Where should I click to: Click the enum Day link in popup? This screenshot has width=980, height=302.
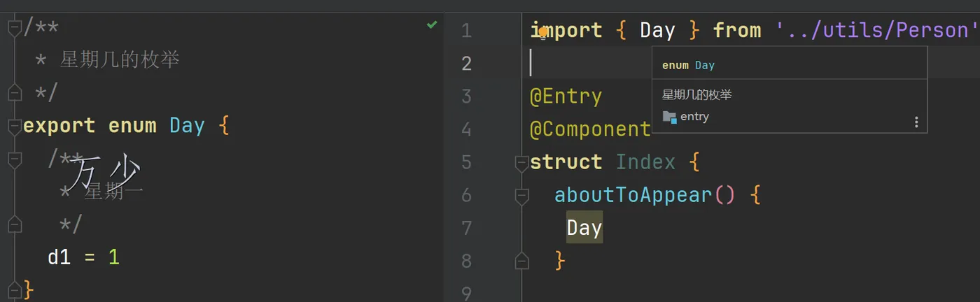pos(704,65)
